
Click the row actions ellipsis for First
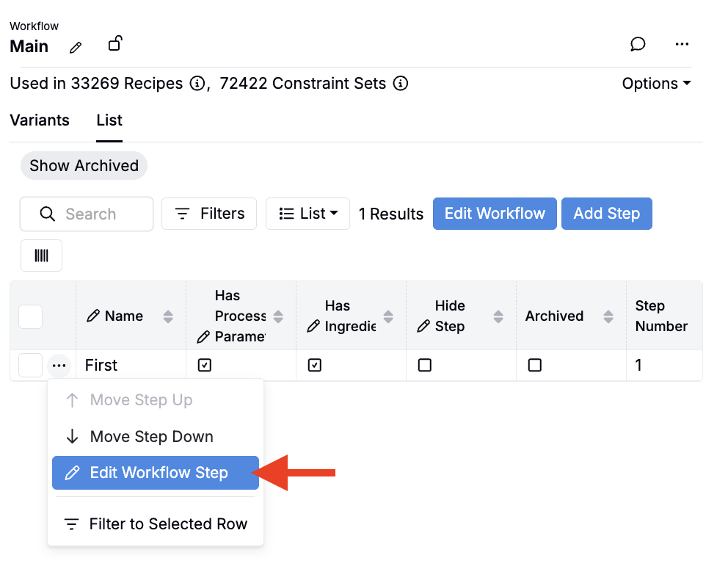click(x=59, y=366)
